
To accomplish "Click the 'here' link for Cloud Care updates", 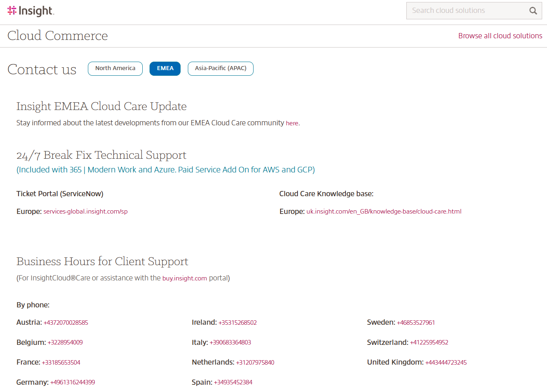I will click(x=292, y=123).
